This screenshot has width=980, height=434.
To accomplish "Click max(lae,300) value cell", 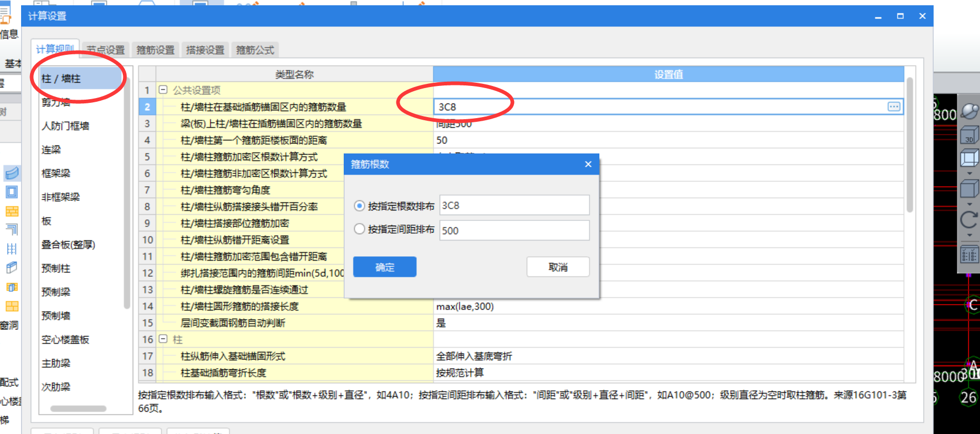I will pos(668,306).
